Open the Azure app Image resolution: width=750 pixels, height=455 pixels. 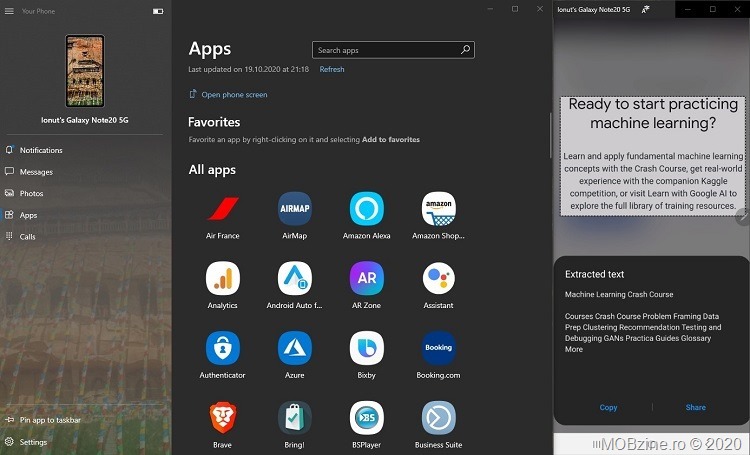click(294, 348)
